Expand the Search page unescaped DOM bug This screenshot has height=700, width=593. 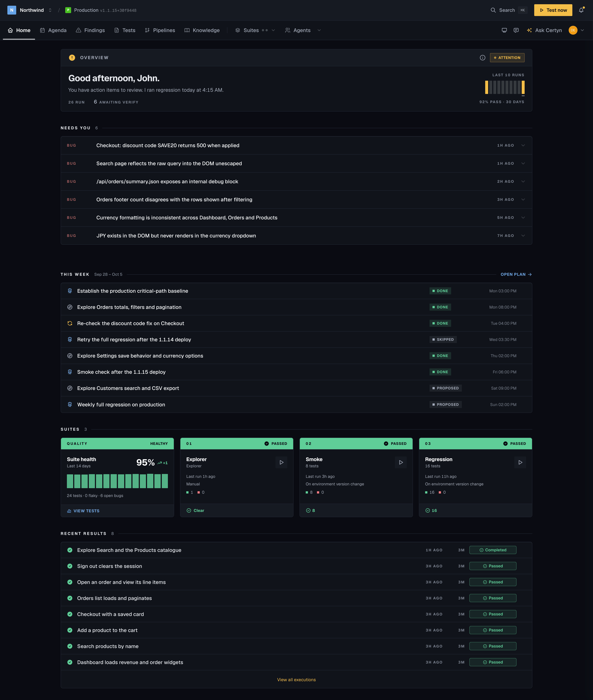(523, 164)
